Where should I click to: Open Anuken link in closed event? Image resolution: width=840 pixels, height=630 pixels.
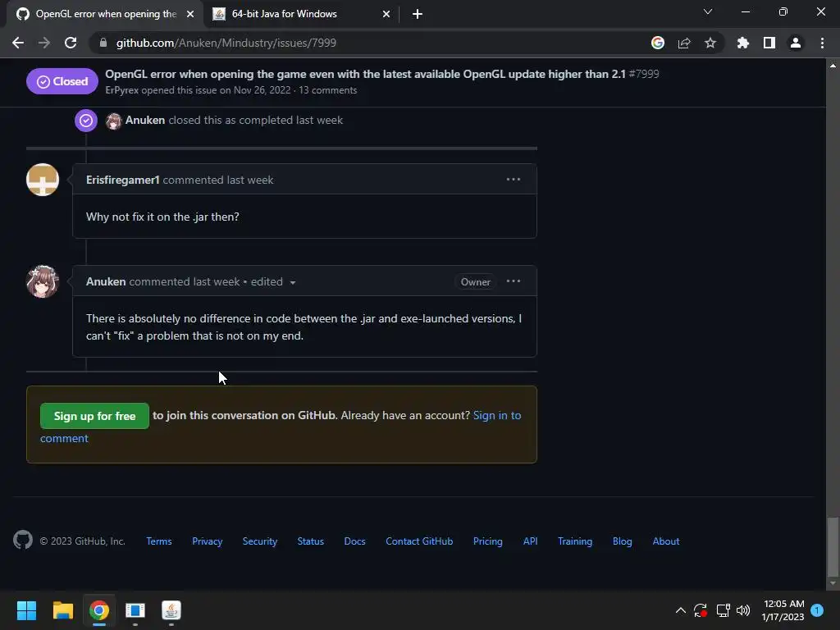pos(144,120)
